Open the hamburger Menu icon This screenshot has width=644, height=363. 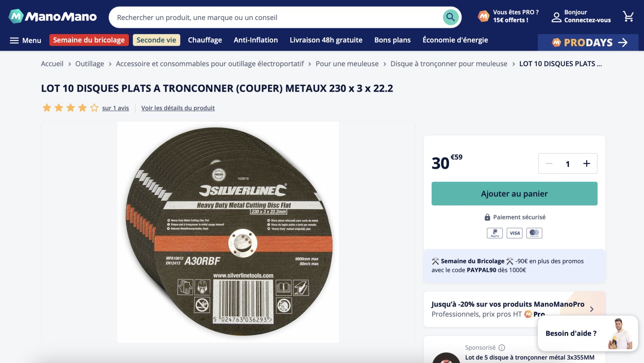14,40
